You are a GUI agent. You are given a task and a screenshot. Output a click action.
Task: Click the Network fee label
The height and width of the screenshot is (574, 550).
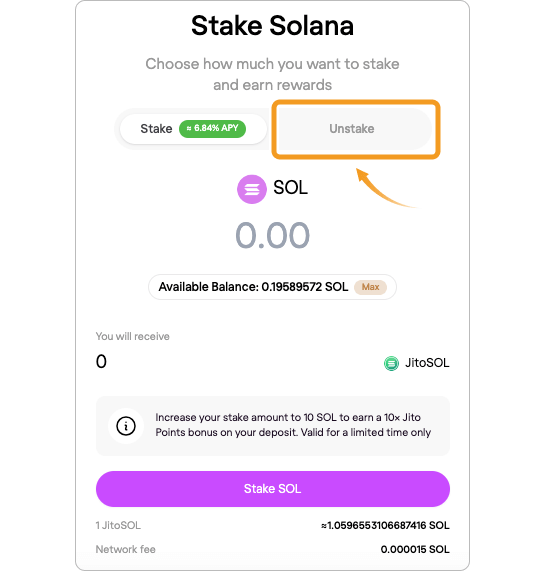pyautogui.click(x=126, y=549)
